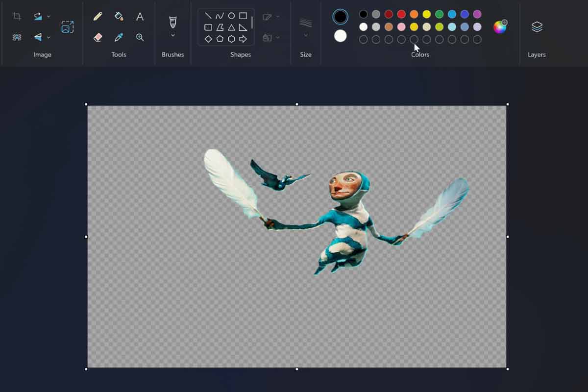Pick the lime green palette swatch
588x392 pixels.
click(x=440, y=27)
